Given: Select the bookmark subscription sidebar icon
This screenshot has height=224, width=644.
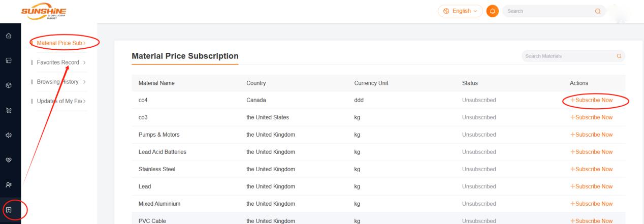Looking at the screenshot, I should pyautogui.click(x=8, y=209).
